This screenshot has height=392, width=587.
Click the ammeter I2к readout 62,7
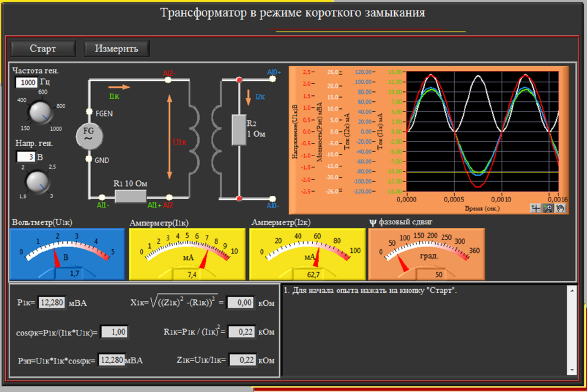coord(313,274)
